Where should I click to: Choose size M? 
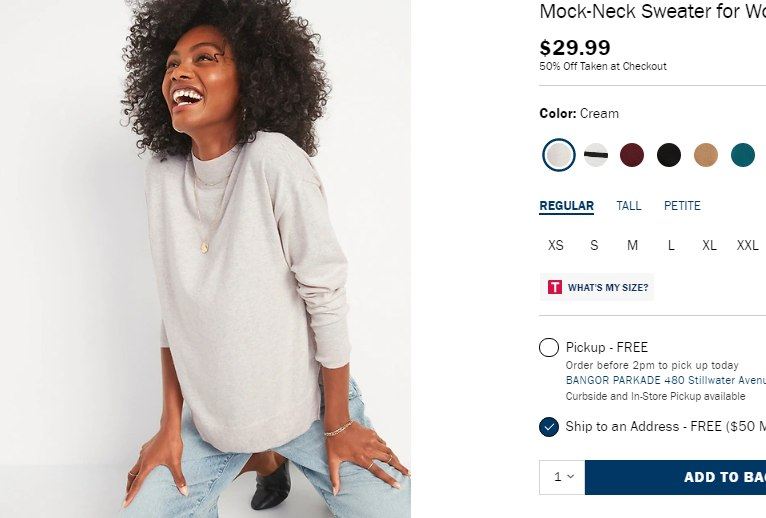coord(633,246)
